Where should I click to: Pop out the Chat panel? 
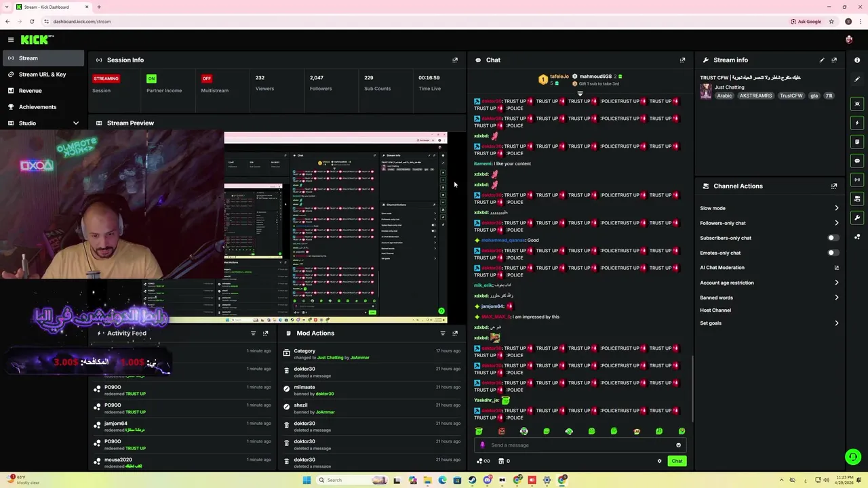point(682,60)
